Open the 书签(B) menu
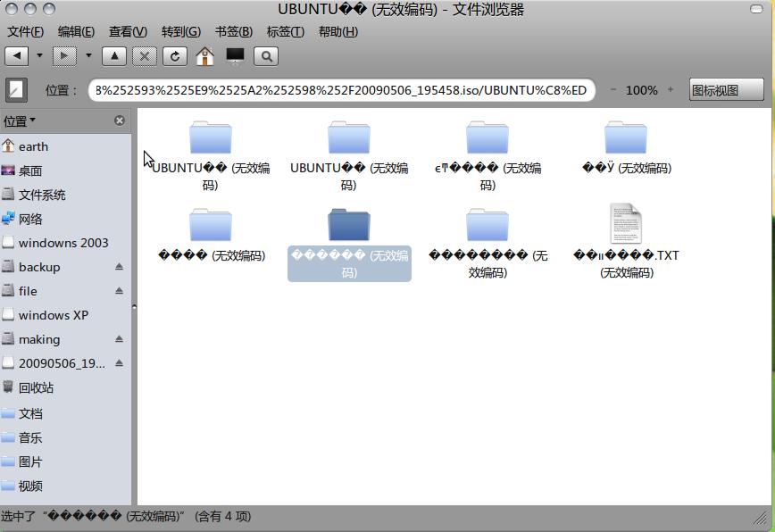 pyautogui.click(x=234, y=32)
